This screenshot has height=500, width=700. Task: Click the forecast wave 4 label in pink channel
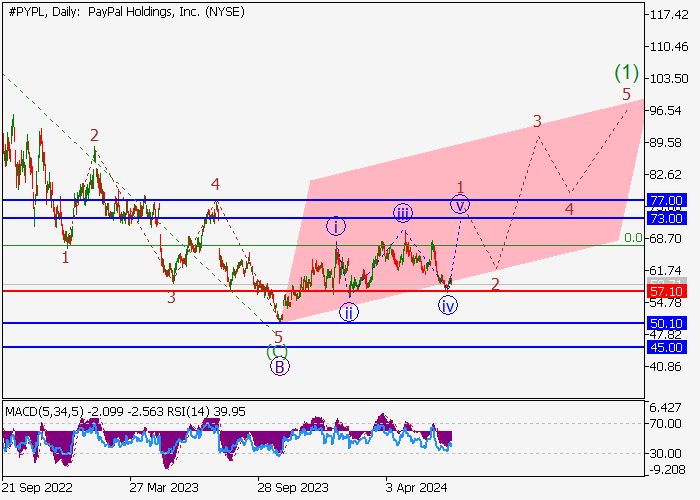click(569, 209)
